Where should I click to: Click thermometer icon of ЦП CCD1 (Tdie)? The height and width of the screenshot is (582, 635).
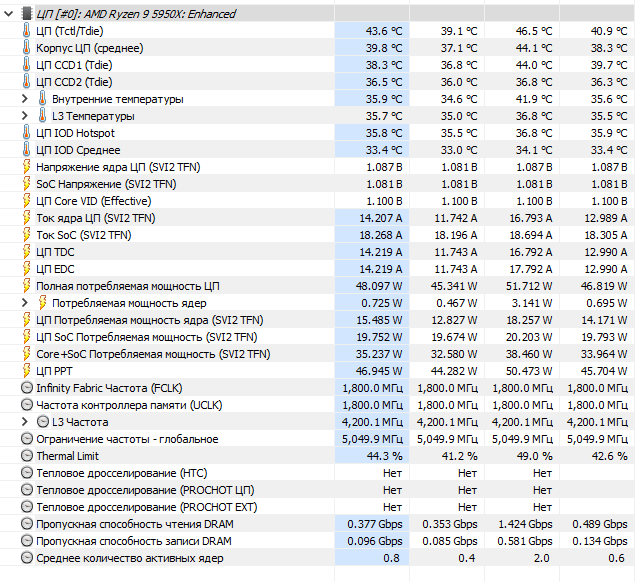26,65
